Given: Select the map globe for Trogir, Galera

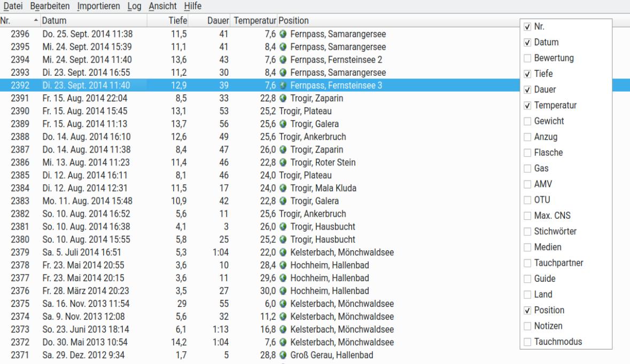Looking at the screenshot, I should coord(282,124).
